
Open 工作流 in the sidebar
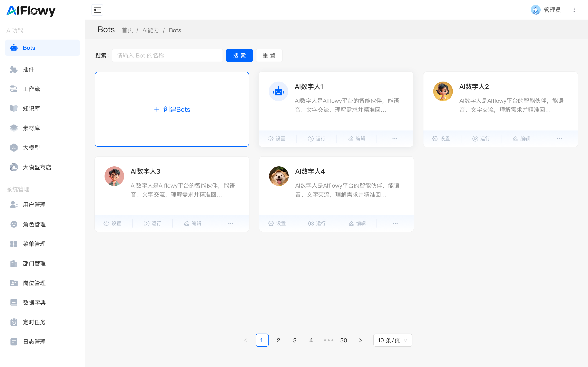[x=31, y=89]
